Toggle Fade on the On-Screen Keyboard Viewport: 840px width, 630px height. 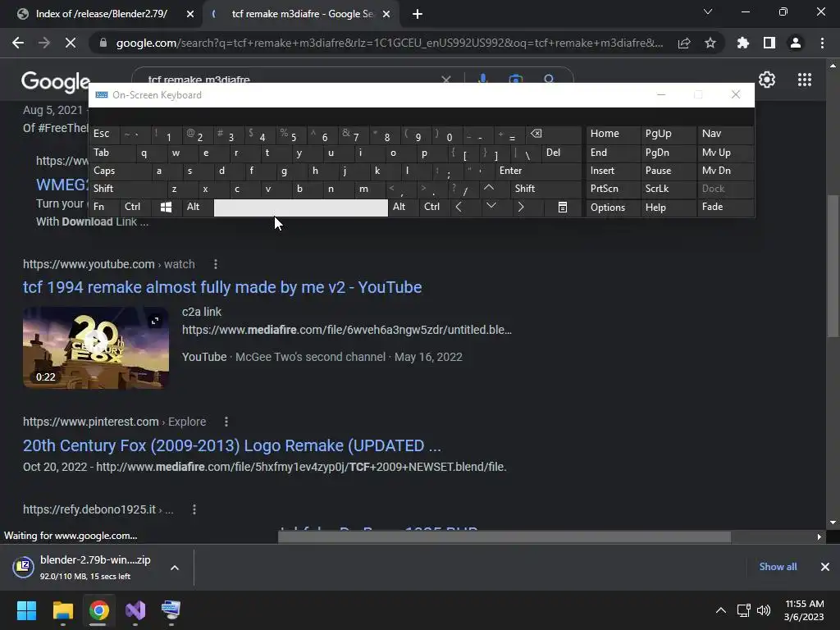(x=725, y=207)
